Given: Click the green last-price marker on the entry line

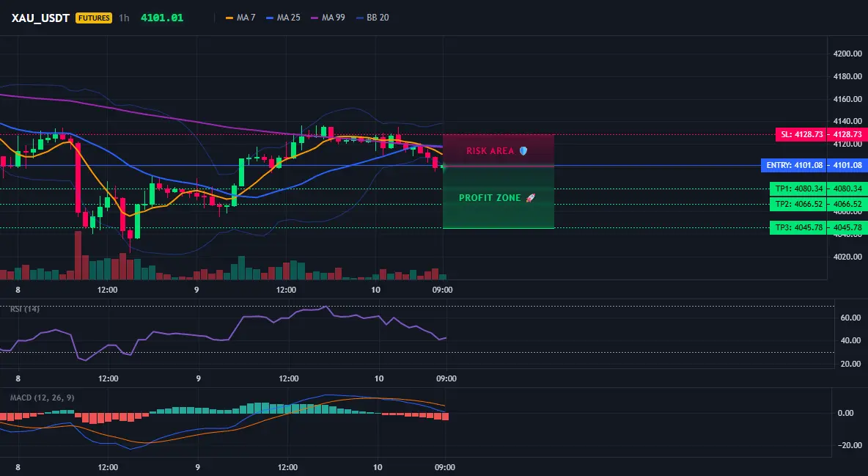Looking at the screenshot, I should [x=443, y=166].
